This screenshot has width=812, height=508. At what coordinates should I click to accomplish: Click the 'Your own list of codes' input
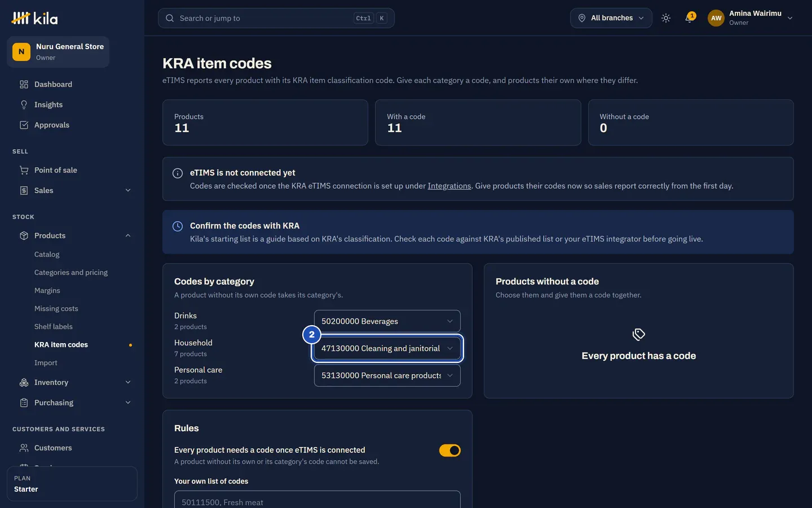tap(317, 500)
